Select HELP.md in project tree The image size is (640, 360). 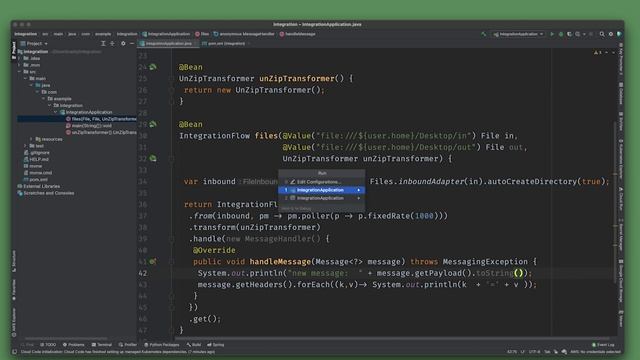pos(36,160)
